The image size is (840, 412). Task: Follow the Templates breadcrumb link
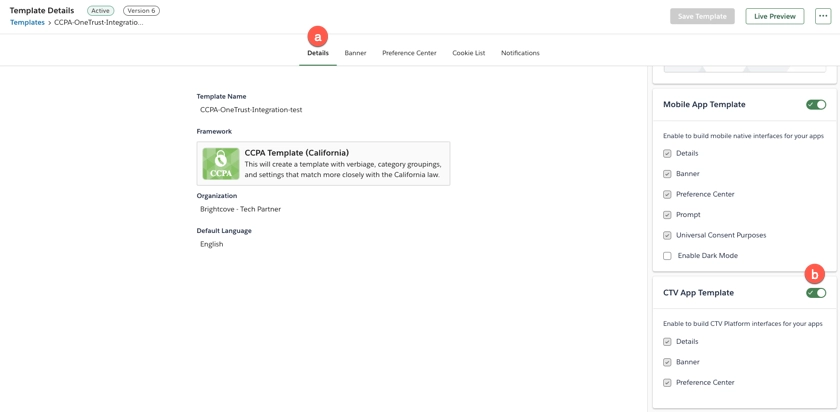click(x=27, y=23)
